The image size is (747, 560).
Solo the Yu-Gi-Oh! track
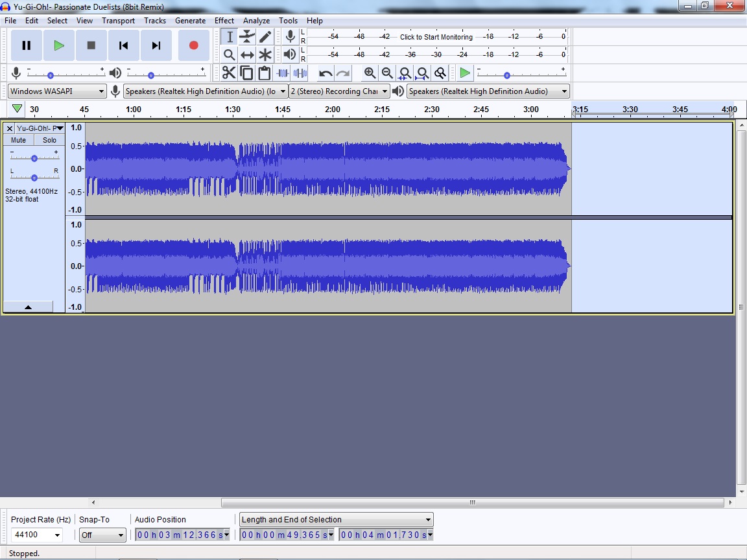49,140
